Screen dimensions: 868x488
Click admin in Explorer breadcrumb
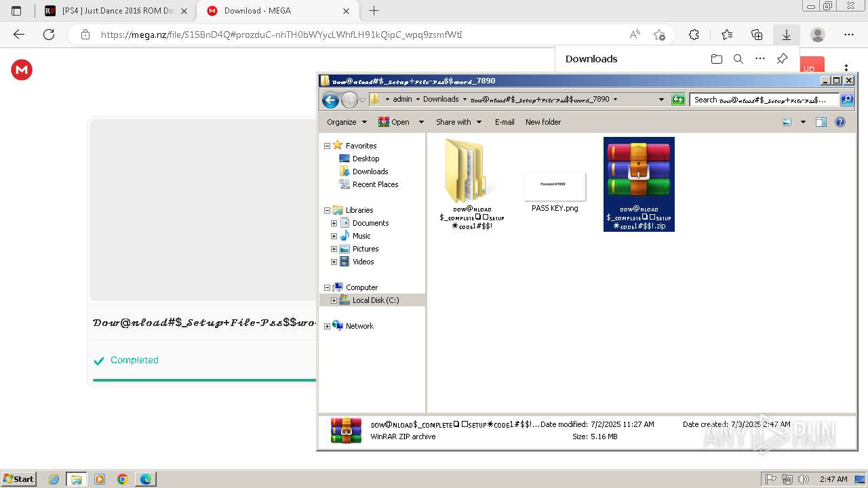point(402,99)
